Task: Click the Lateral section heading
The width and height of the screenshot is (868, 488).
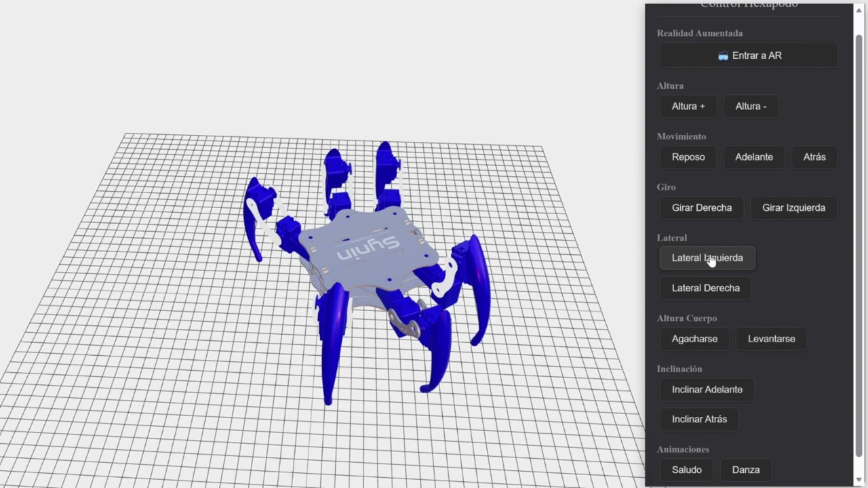Action: [672, 239]
